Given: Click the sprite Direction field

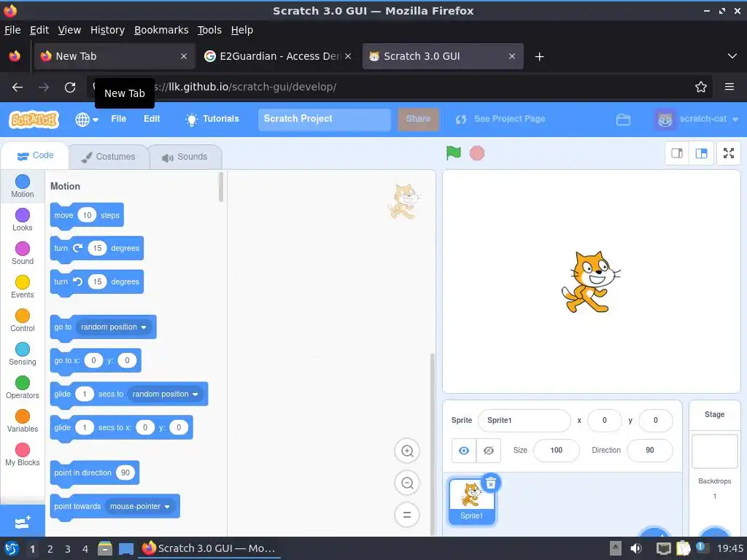Looking at the screenshot, I should (x=650, y=451).
